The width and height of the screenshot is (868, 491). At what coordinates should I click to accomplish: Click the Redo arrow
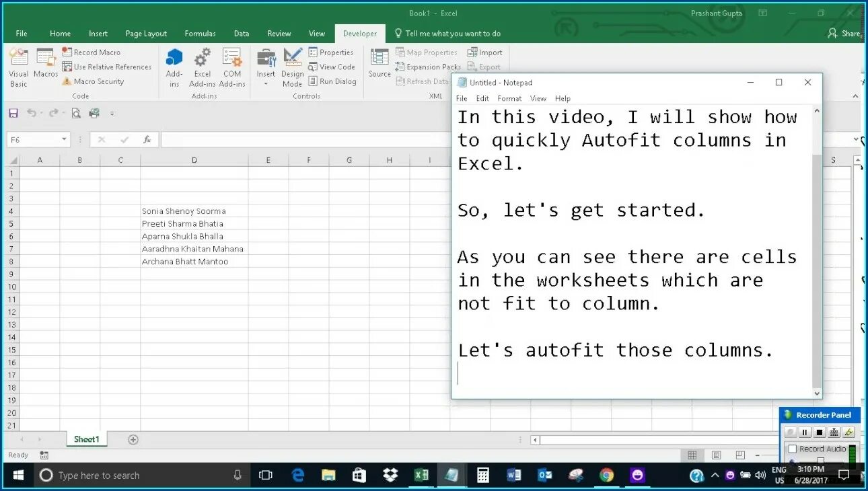[52, 113]
